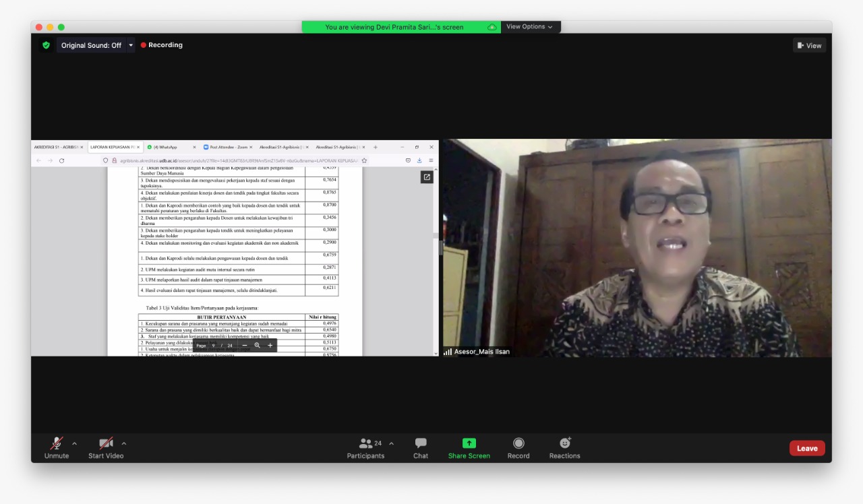The image size is (863, 504).
Task: Close the (4) WhatsApp tab
Action: pyautogui.click(x=195, y=147)
